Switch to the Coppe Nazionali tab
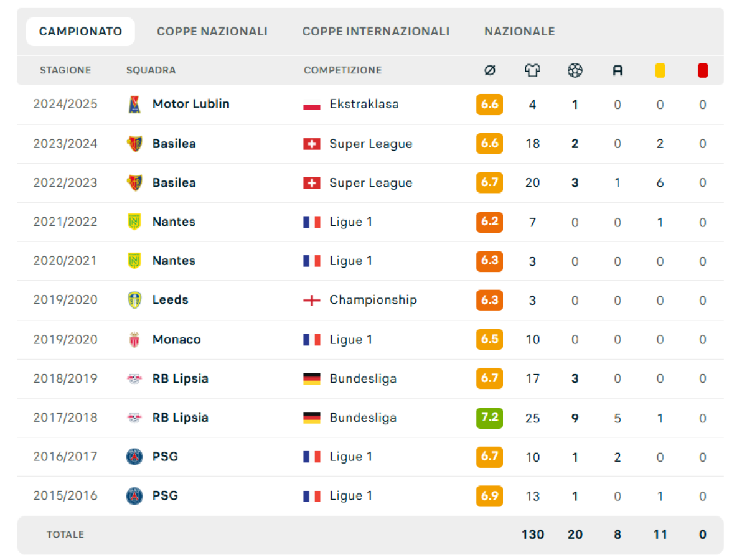The height and width of the screenshot is (560, 747). coord(212,32)
